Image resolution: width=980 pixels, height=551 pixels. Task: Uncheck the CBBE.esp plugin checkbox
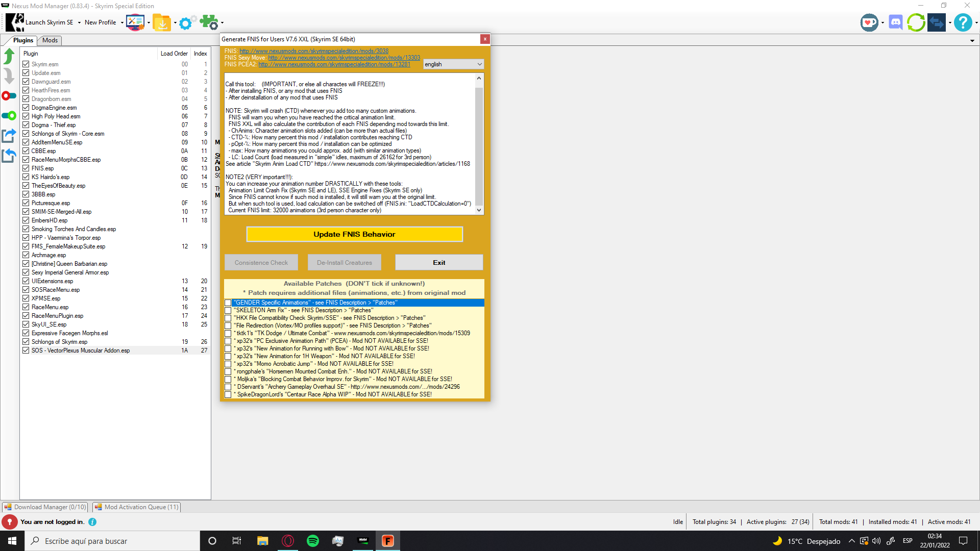[x=26, y=151]
